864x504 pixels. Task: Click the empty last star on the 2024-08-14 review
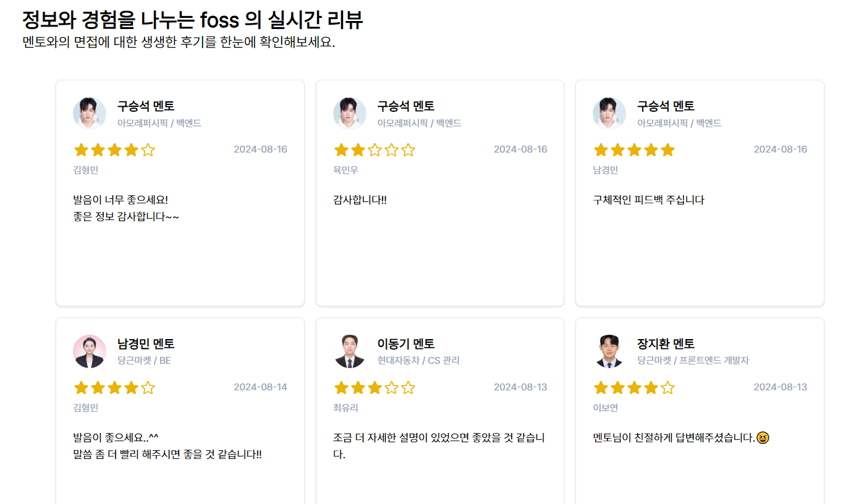coord(148,388)
